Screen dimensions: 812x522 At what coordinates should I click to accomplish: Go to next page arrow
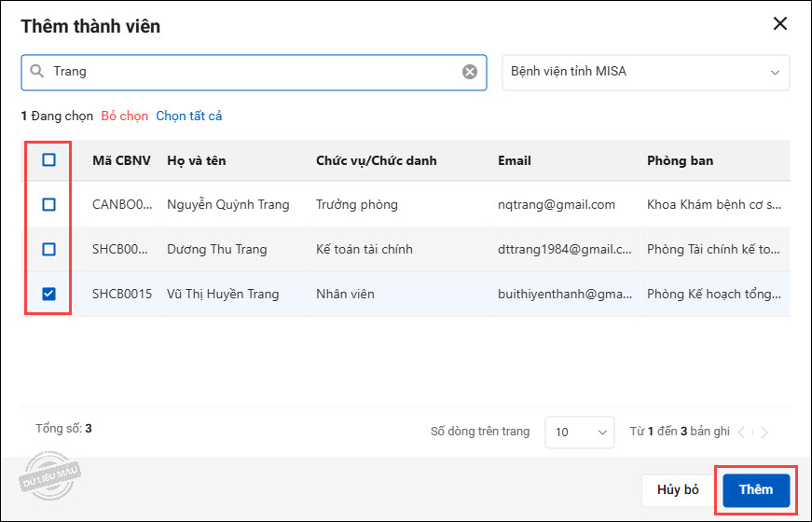(764, 433)
